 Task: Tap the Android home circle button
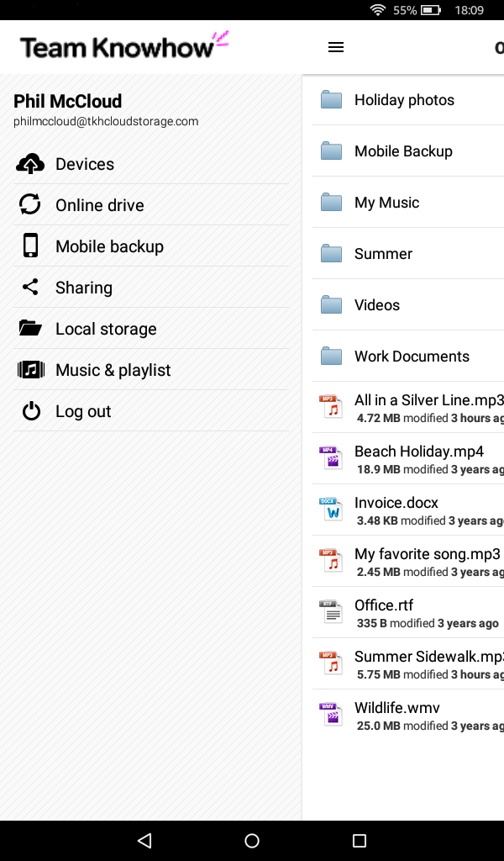tap(252, 840)
